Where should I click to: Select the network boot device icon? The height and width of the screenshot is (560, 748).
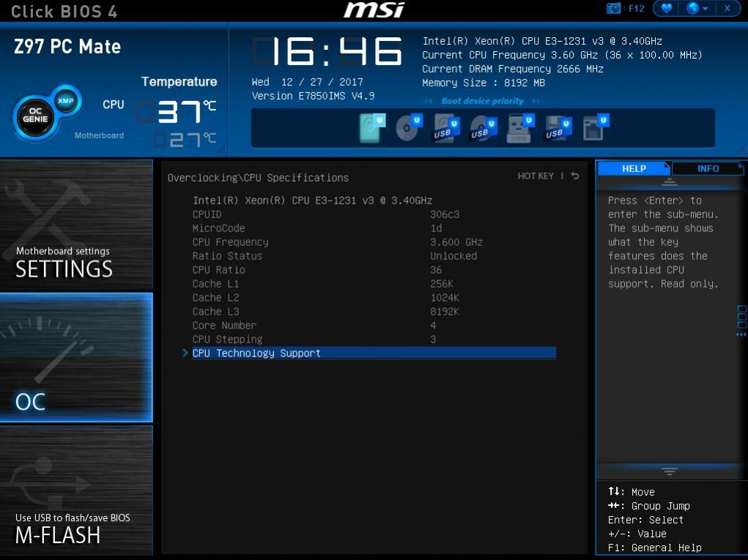596,127
